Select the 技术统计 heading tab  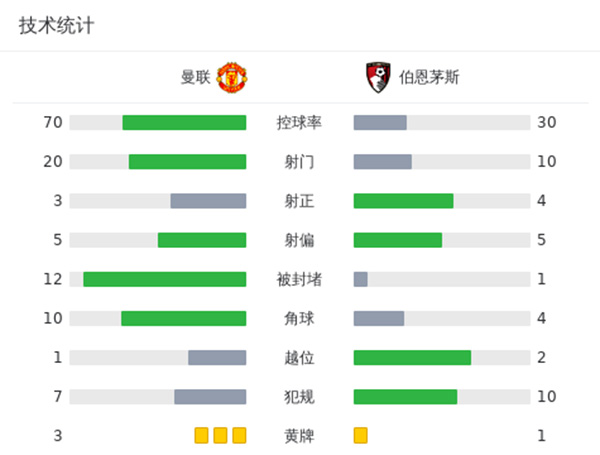pos(56,26)
